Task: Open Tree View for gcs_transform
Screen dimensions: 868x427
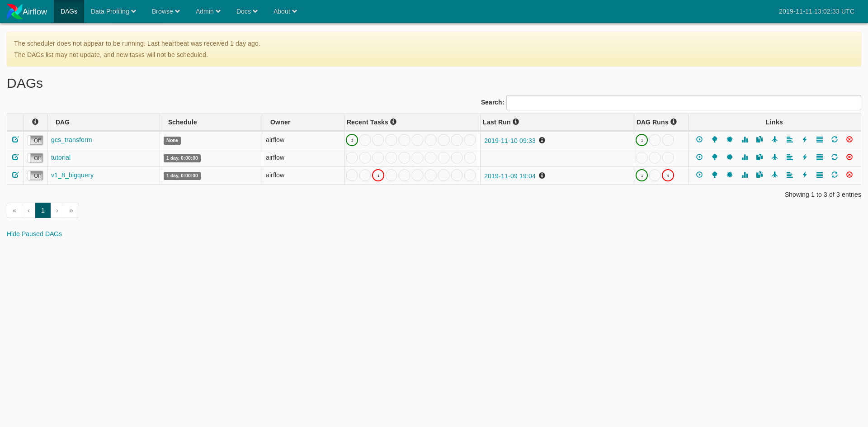Action: pos(714,140)
